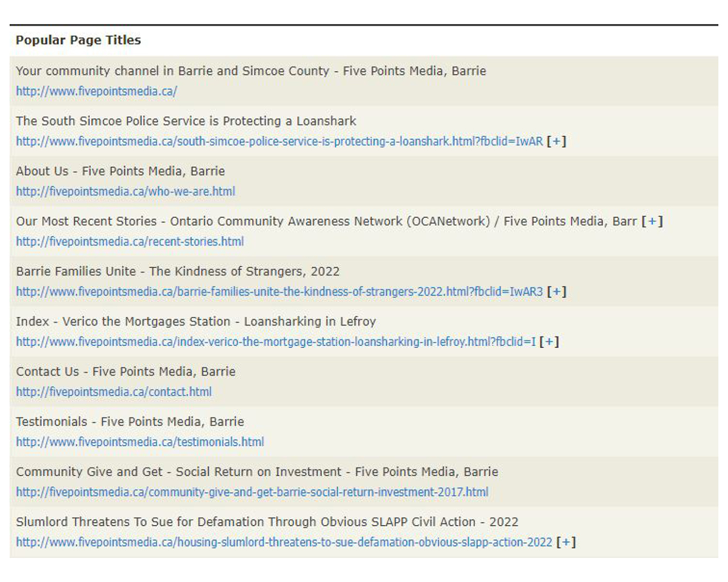
Task: Select title 'The South Simcoe Police Service is Protecting a Loanshark'
Action: [186, 121]
